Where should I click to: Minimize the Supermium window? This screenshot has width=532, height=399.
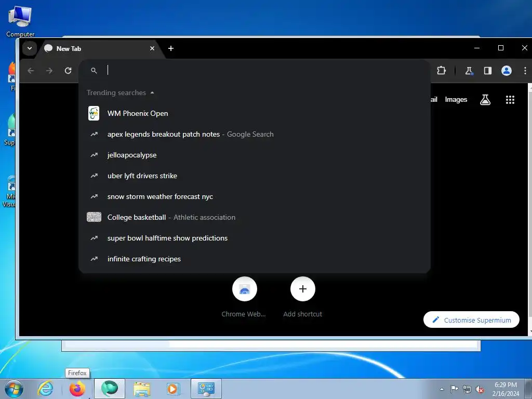point(477,48)
